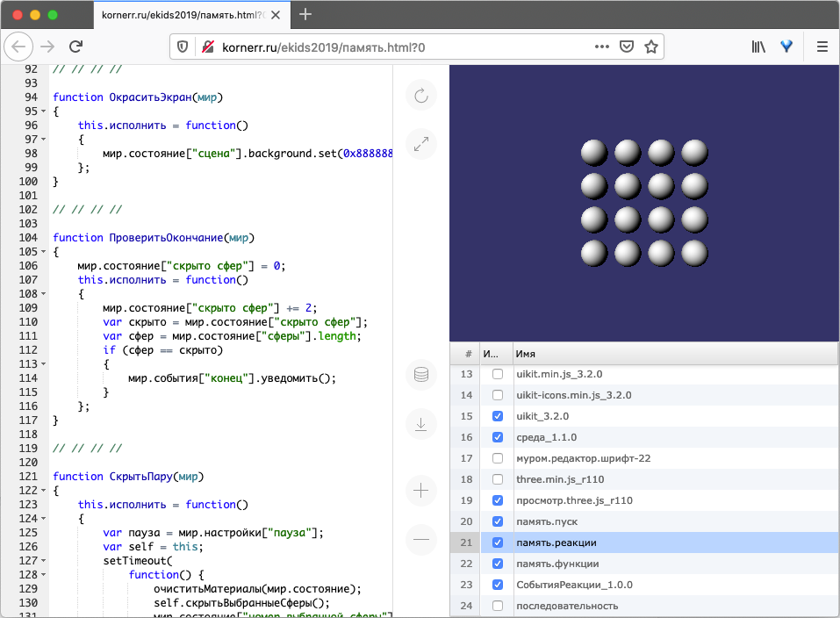The height and width of the screenshot is (618, 840).
Task: Open the Firefox hamburger menu
Action: (x=822, y=47)
